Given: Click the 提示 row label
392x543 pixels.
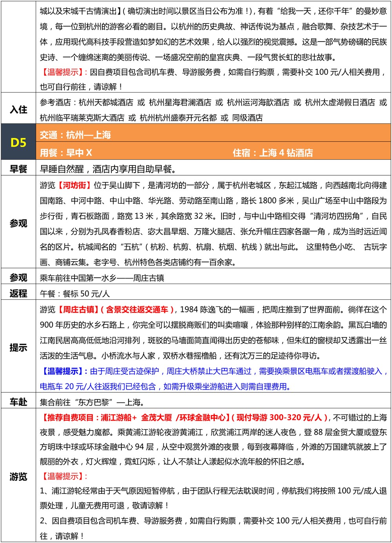Looking at the screenshot, I should (x=18, y=348).
